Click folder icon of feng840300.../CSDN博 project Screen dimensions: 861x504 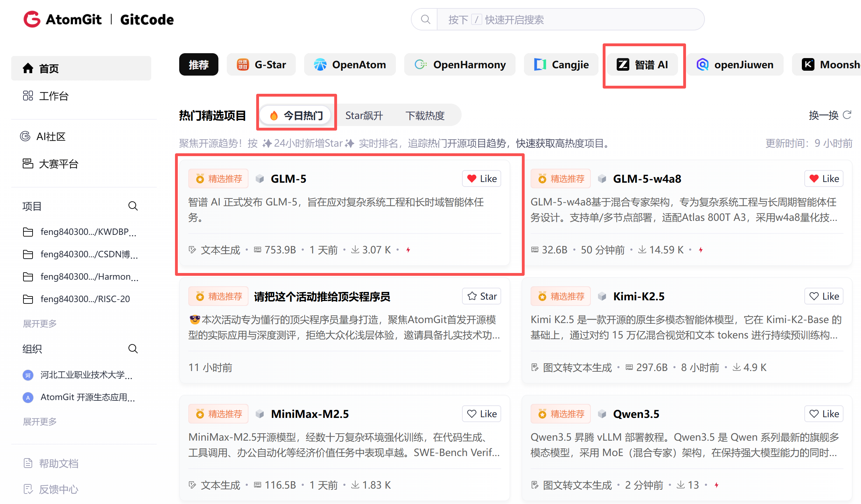pos(28,254)
